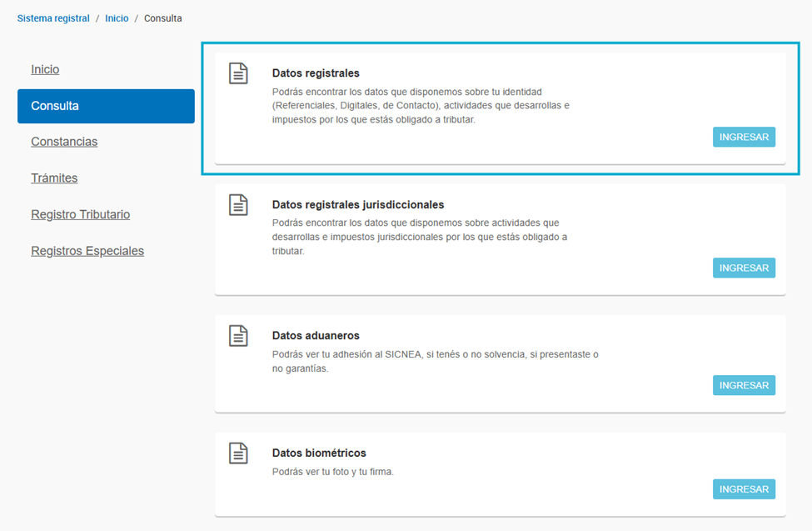The width and height of the screenshot is (812, 531).
Task: Select the highlighted Consulta sidebar item
Action: 106,106
